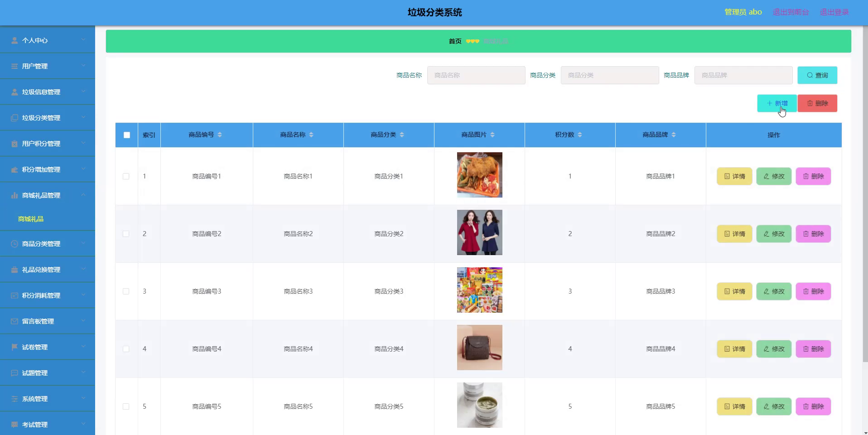Expand the 留言板管理 chevron
Viewport: 868px width, 435px height.
pos(83,321)
